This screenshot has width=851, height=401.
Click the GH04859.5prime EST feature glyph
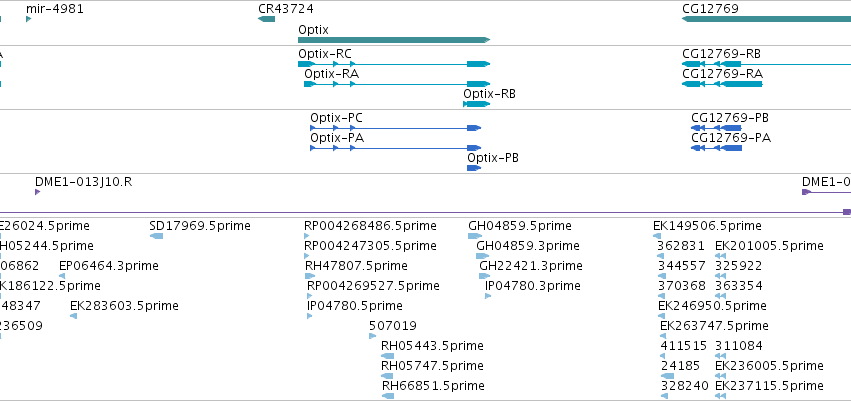pos(475,236)
